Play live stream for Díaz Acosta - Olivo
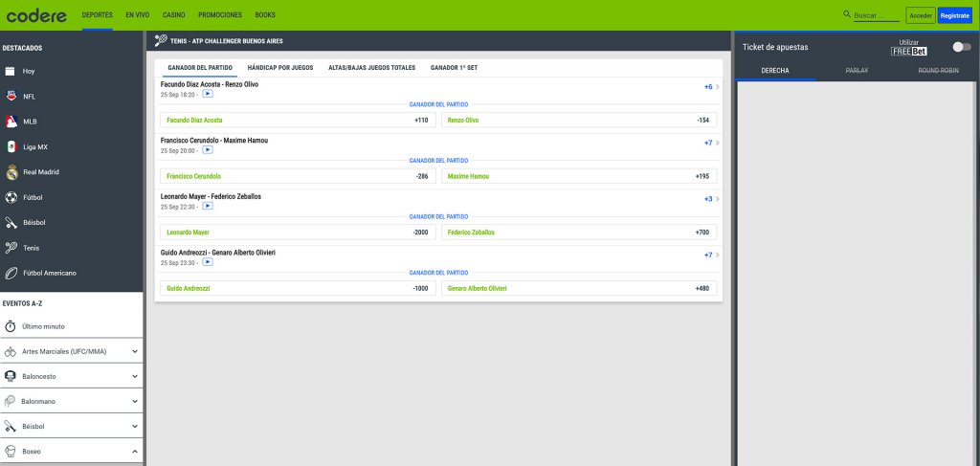Viewport: 980px width, 466px height. pyautogui.click(x=208, y=95)
